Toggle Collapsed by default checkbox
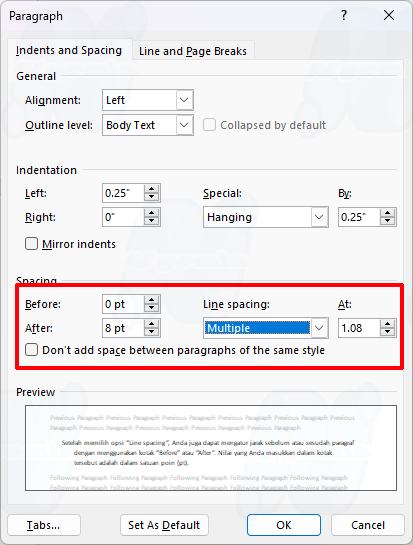This screenshot has height=545, width=413. pos(209,125)
